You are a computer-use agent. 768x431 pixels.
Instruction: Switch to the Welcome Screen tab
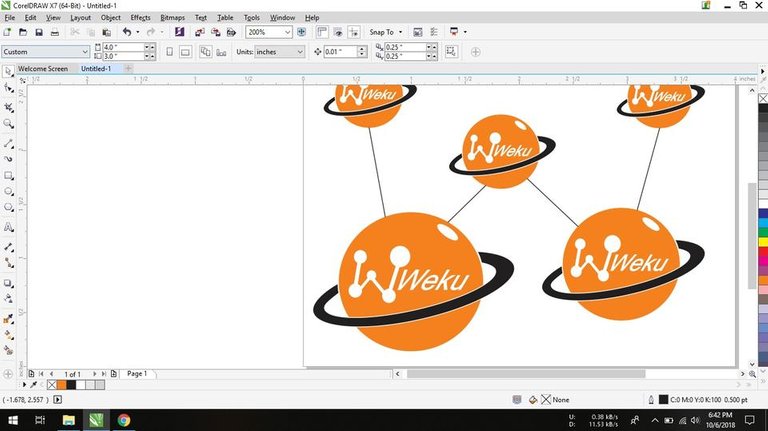[x=43, y=69]
